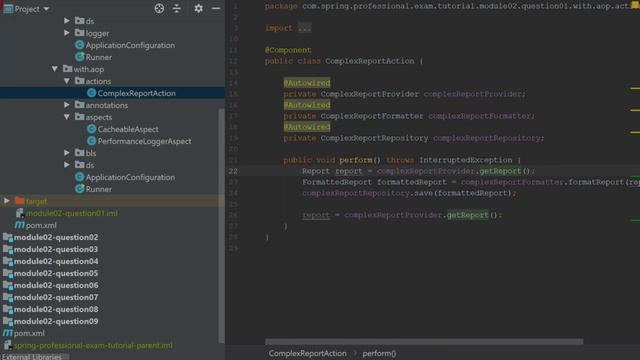Click the perform method name in code
Viewport: 640px width, 360px height.
pyautogui.click(x=356, y=160)
